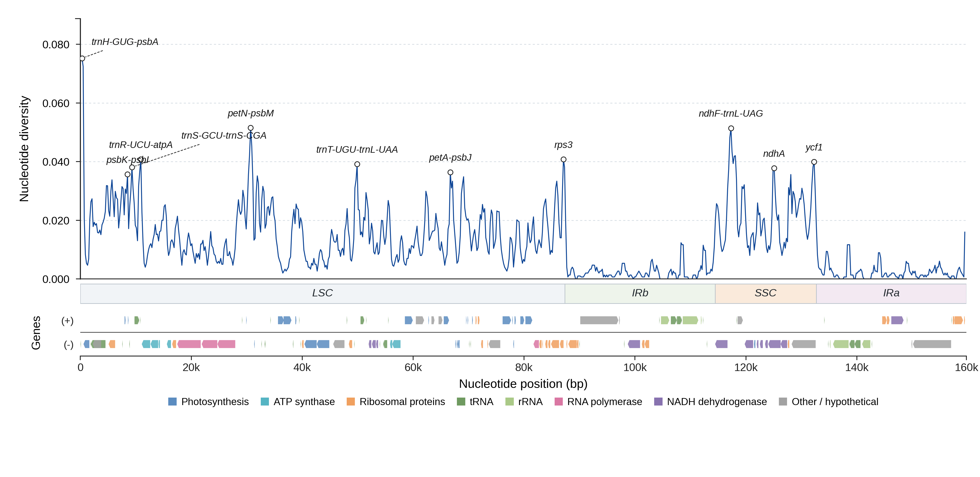Image resolution: width=980 pixels, height=477 pixels.
Task: Select the 40k x-axis tick label
Action: [x=302, y=367]
